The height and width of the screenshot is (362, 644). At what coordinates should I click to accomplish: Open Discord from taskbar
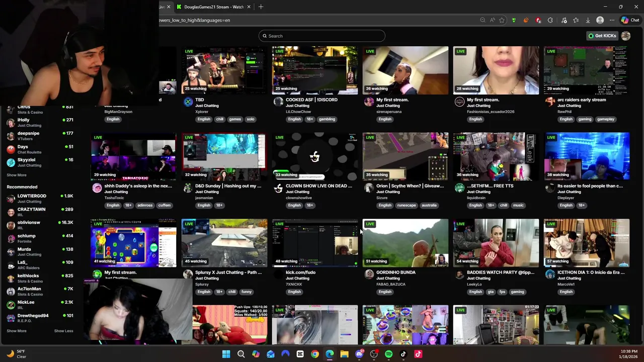point(359,354)
